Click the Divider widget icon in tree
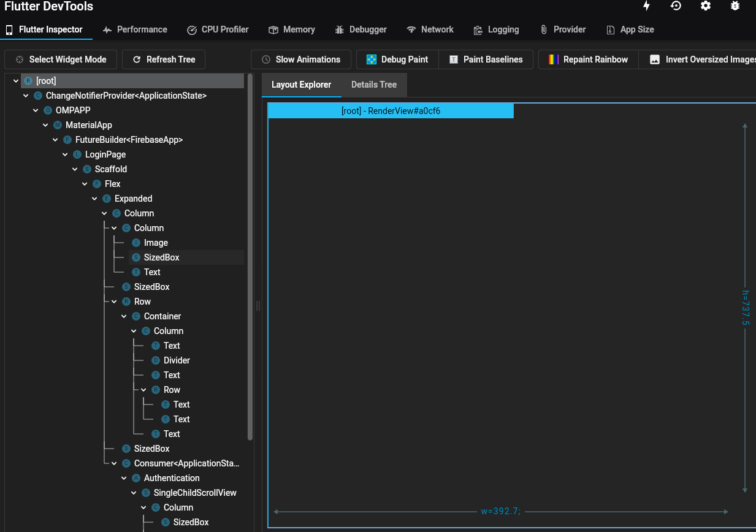This screenshot has height=532, width=756. pos(156,360)
